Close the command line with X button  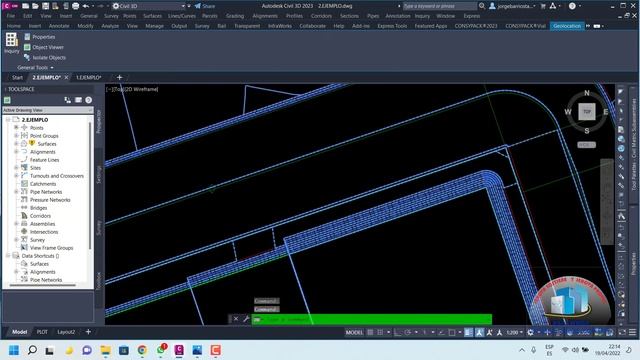pos(236,319)
